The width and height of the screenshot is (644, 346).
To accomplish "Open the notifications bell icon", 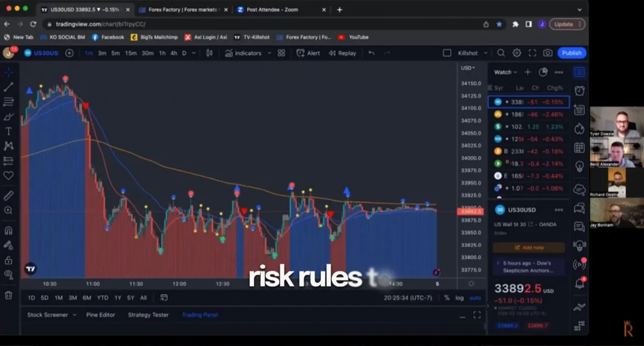I will [x=580, y=283].
